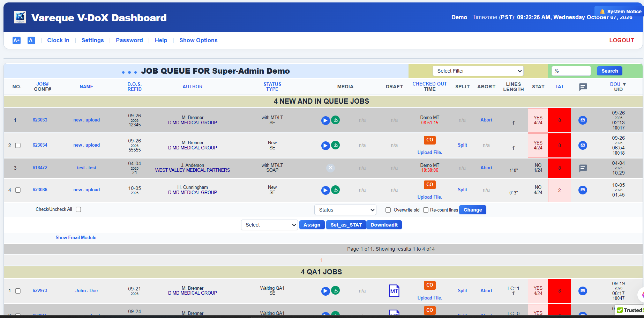The width and height of the screenshot is (644, 318).
Task: Play audio for job 623086
Action: point(325,190)
